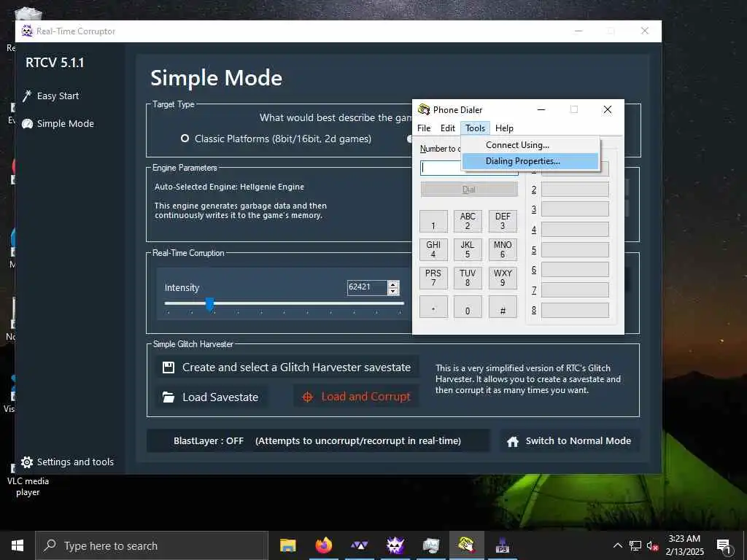The image size is (747, 560).
Task: Click Create and select a Glitch Harvester savestate
Action: point(287,367)
